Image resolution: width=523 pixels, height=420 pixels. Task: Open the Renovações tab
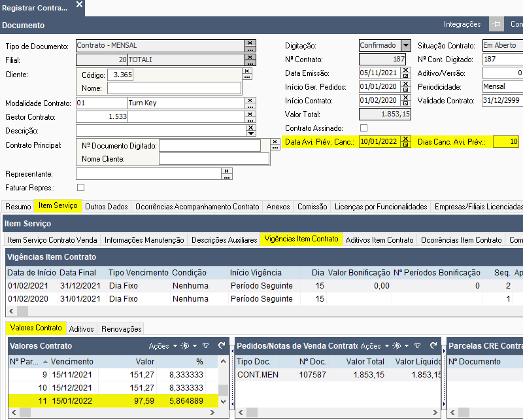[x=122, y=329]
